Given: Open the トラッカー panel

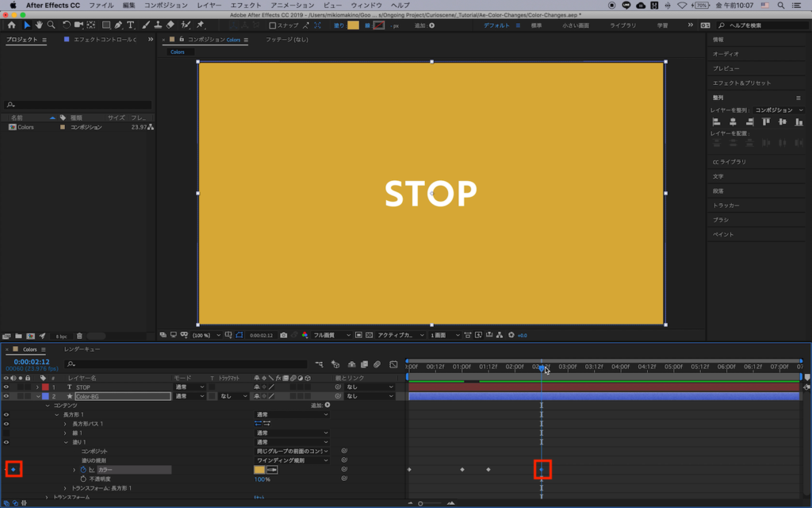Looking at the screenshot, I should point(726,205).
